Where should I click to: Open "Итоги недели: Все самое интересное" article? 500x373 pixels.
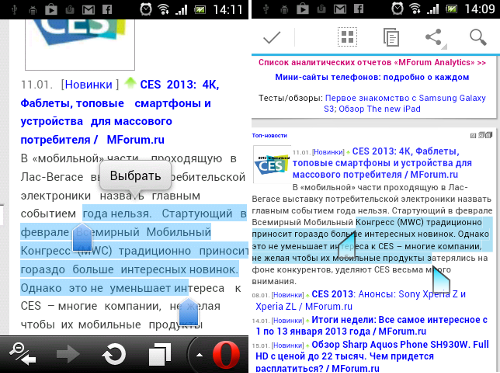pyautogui.click(x=371, y=325)
